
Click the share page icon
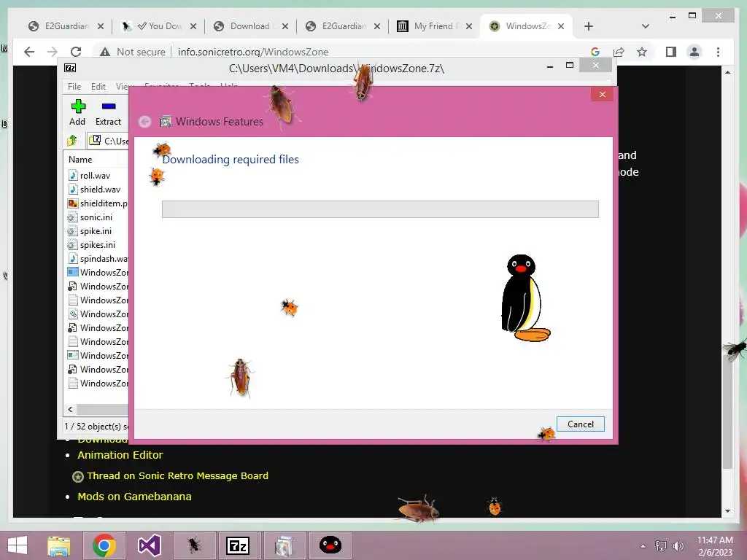(619, 52)
